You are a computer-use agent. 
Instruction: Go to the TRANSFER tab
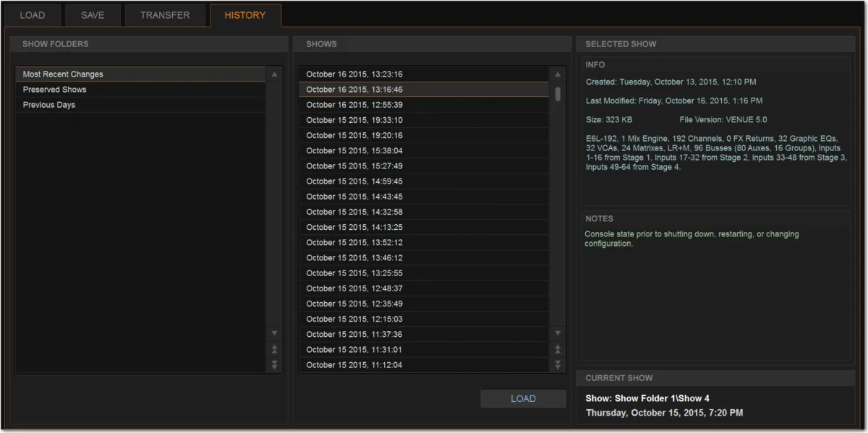coord(165,15)
